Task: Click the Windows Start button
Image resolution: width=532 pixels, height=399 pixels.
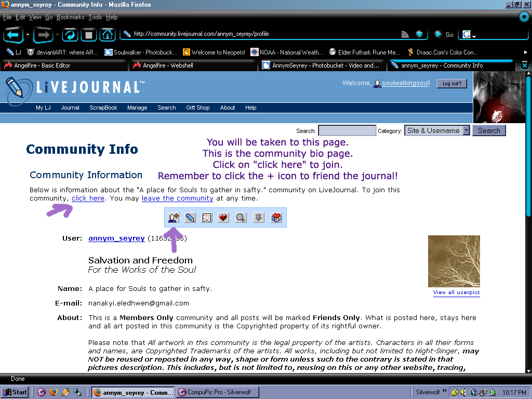Action: [15, 392]
